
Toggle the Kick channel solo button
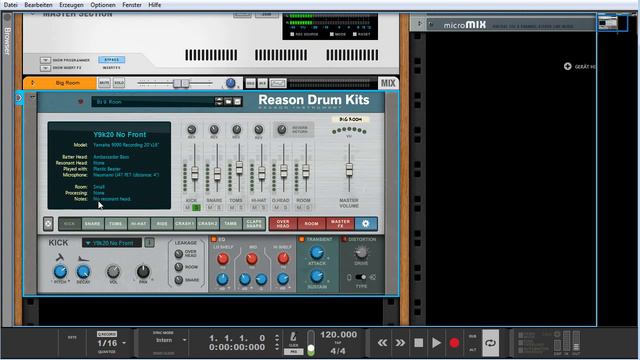(x=196, y=208)
